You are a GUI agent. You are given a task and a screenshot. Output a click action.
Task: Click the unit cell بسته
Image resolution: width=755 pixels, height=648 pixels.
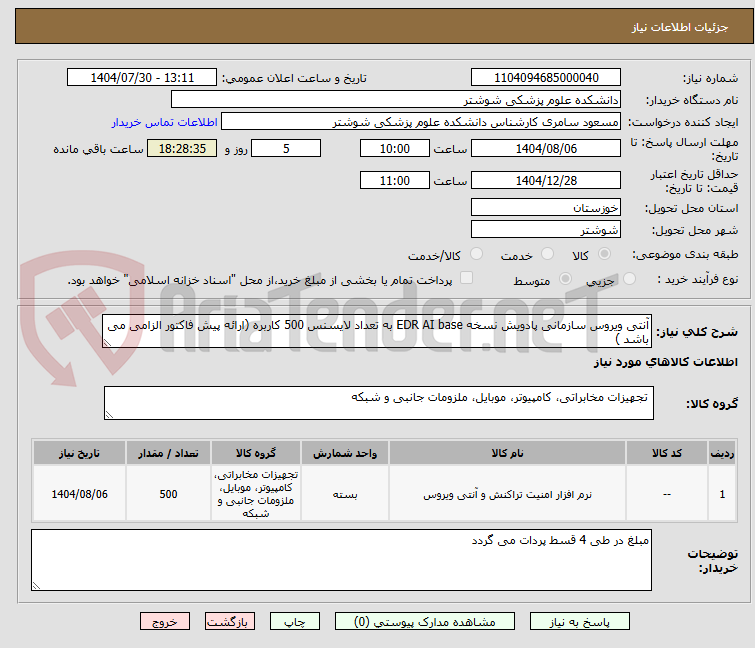[x=345, y=494]
